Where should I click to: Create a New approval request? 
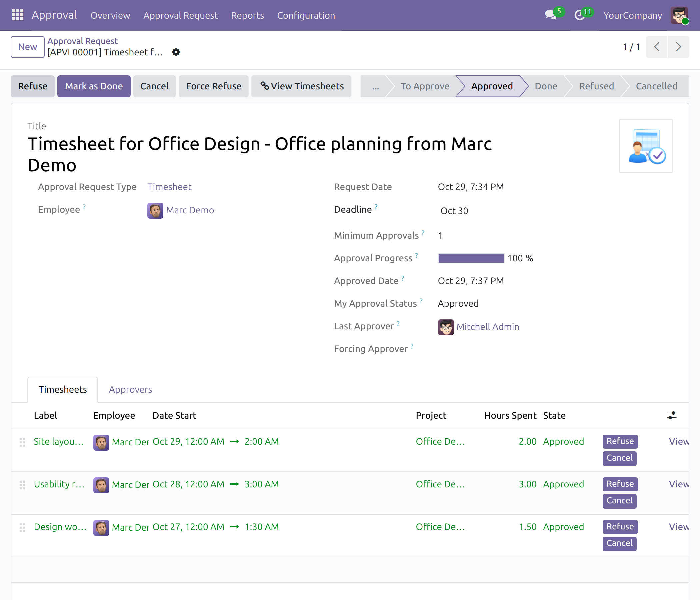pyautogui.click(x=27, y=47)
